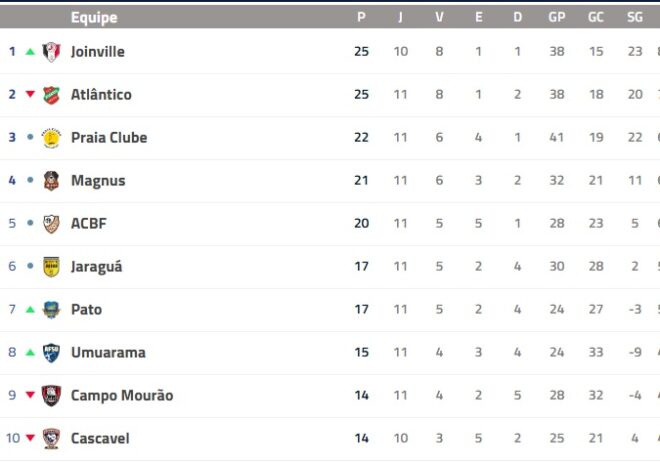Viewport: 660px width, 462px height.
Task: Sort by the SG column header
Action: click(635, 17)
